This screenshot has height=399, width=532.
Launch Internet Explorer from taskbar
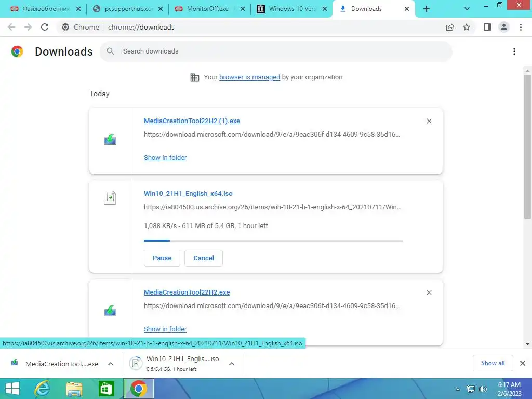[x=42, y=389]
